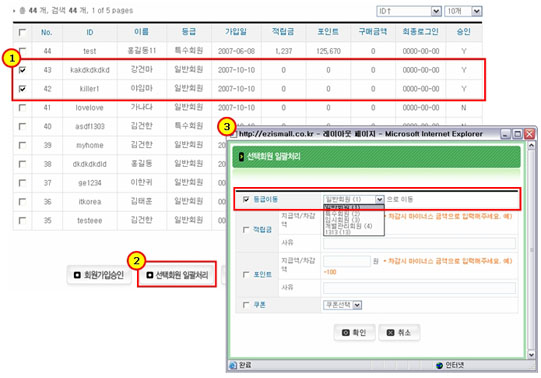541x378 pixels.
Task: Enable the 포인트 checkbox in popup
Action: (x=246, y=275)
